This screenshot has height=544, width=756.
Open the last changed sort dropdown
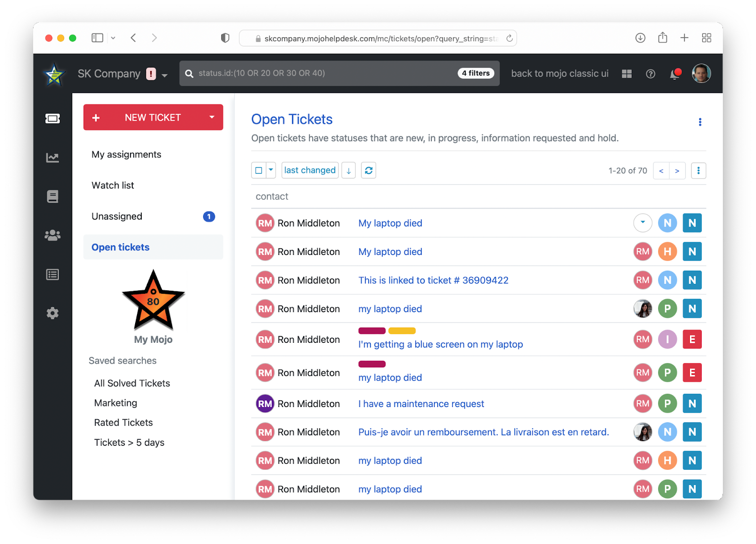310,170
